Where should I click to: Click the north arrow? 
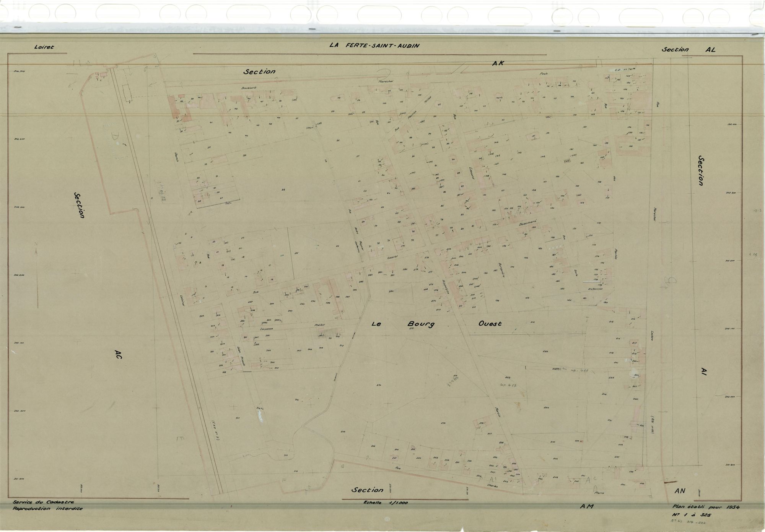(37, 275)
